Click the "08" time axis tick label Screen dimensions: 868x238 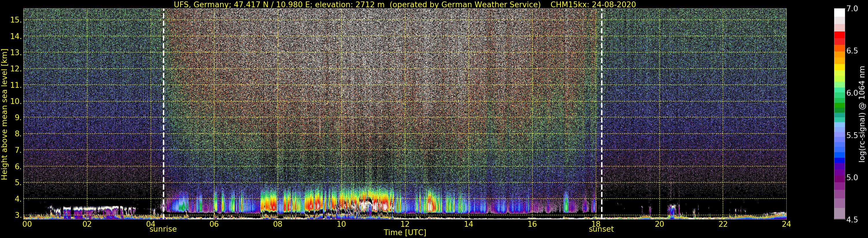coord(278,224)
